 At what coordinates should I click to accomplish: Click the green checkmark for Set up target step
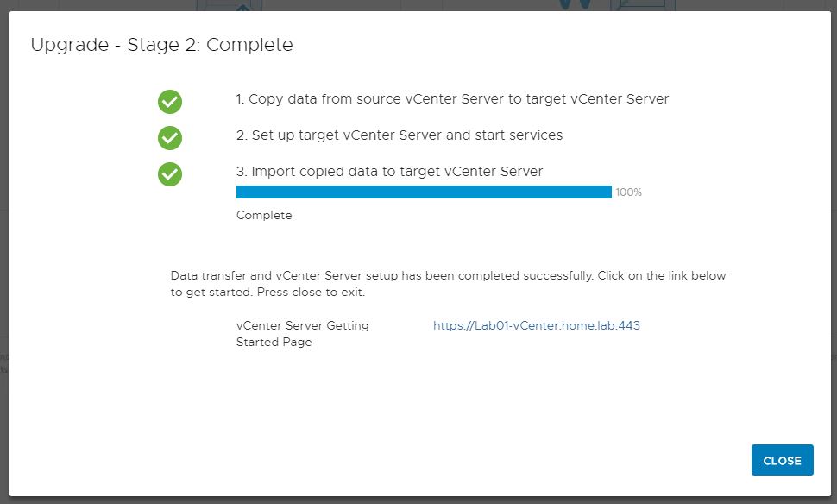point(170,138)
